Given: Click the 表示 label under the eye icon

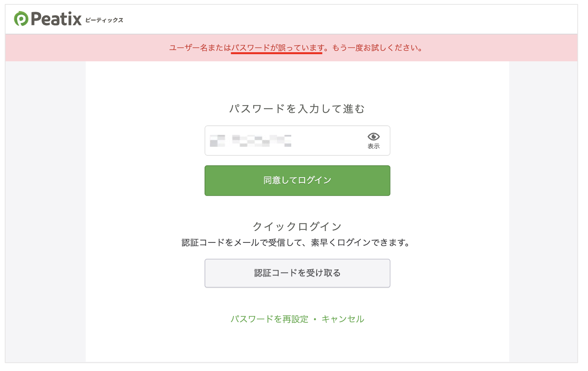Looking at the screenshot, I should click(x=373, y=146).
